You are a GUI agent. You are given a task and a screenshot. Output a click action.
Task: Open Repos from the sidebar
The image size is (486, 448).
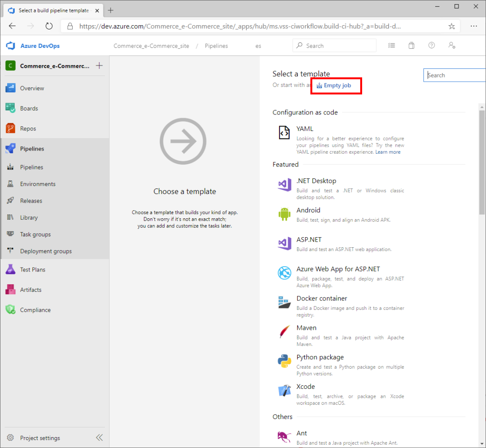pyautogui.click(x=28, y=128)
